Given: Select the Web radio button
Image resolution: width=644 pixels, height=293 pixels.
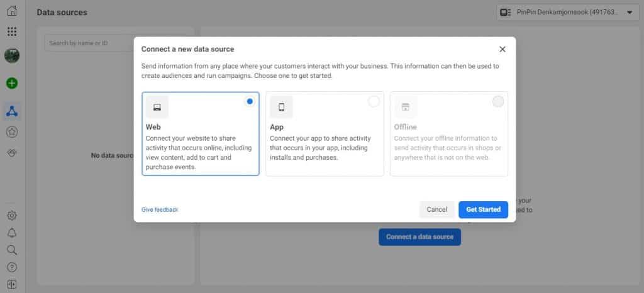Looking at the screenshot, I should click(250, 101).
